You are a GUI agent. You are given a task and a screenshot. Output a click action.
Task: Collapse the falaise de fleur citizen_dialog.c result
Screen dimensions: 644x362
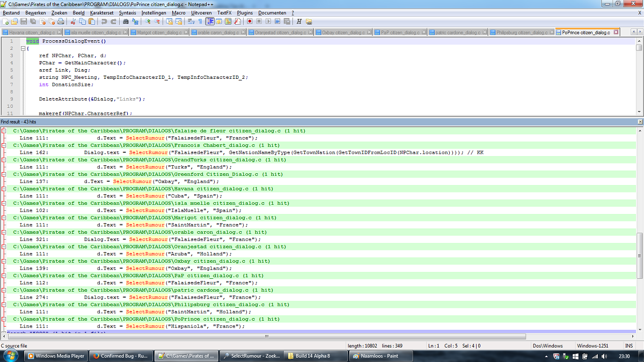[x=3, y=130]
